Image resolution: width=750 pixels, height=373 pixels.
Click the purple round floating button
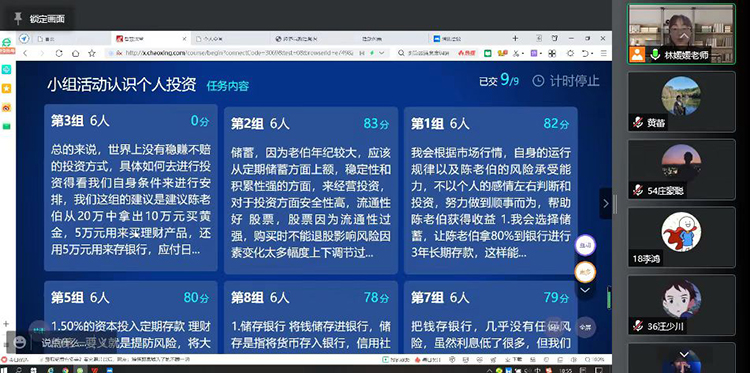pos(585,245)
